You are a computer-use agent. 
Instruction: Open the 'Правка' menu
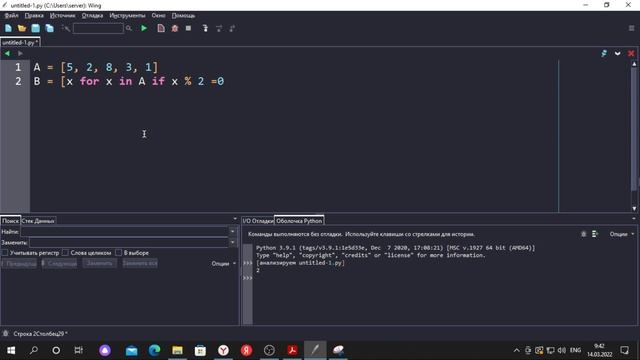point(34,16)
